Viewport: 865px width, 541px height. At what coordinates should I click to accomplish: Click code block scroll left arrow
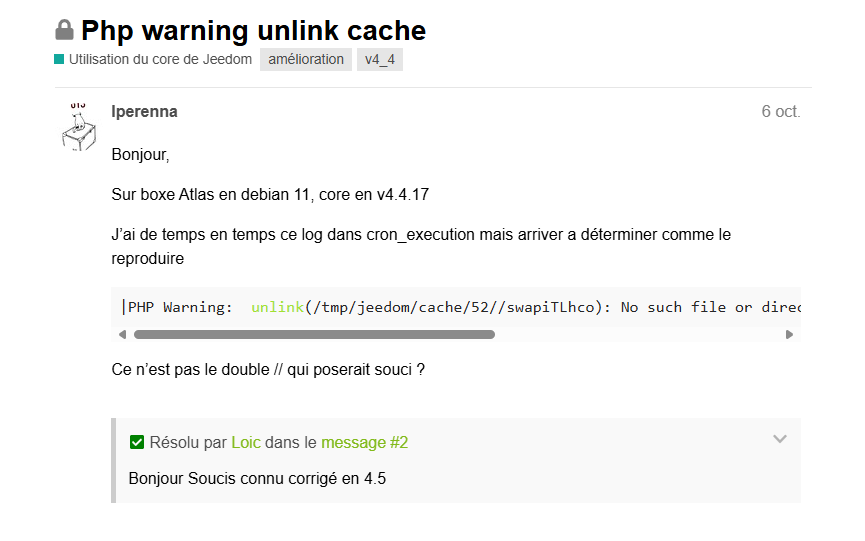coord(122,334)
